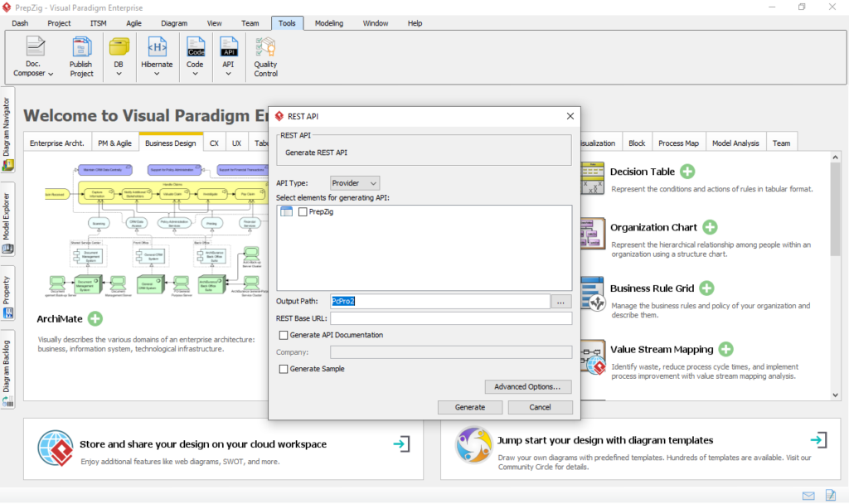The height and width of the screenshot is (504, 849).
Task: Click the Organization Chart diagram icon
Action: point(592,233)
